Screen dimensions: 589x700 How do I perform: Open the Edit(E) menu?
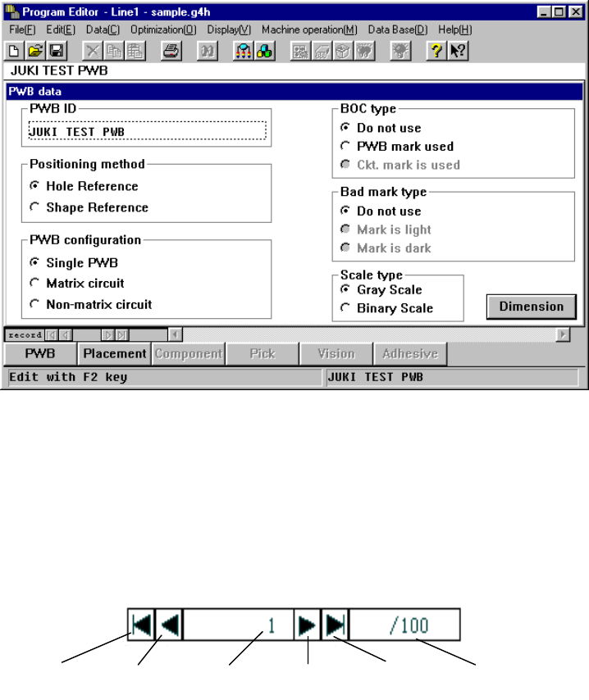tap(61, 30)
